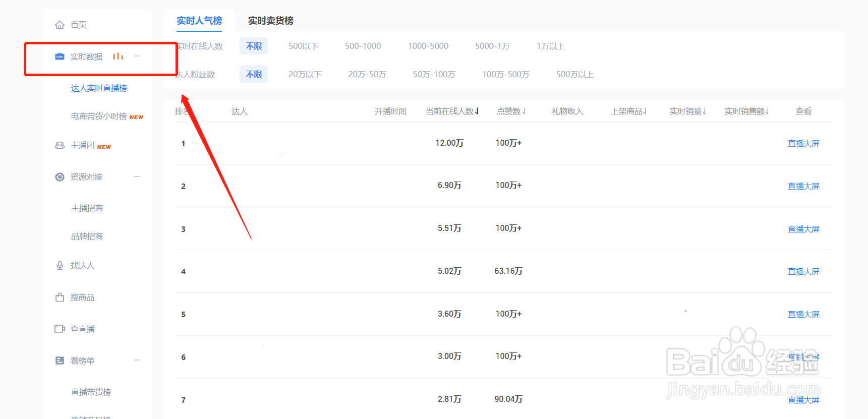
Task: Click the 63.16万 likes cell
Action: pyautogui.click(x=508, y=271)
